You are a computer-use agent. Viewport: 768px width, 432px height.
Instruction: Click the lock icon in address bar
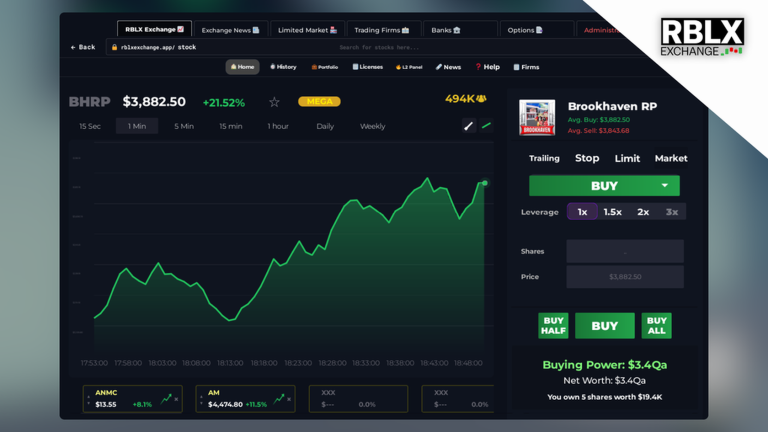coord(114,48)
